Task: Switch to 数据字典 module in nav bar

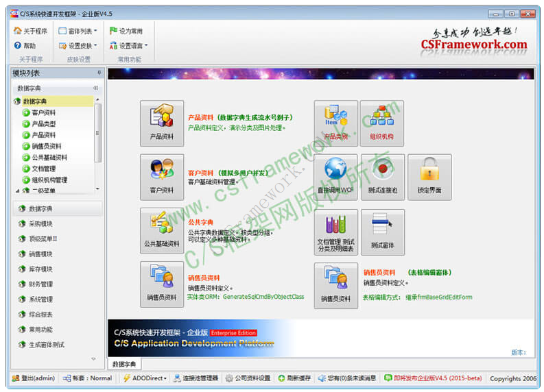Action: point(57,208)
